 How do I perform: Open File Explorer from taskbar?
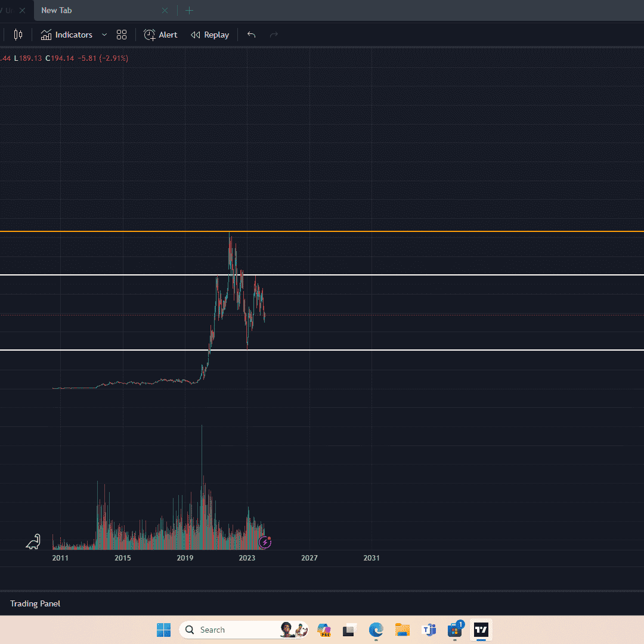coord(402,630)
